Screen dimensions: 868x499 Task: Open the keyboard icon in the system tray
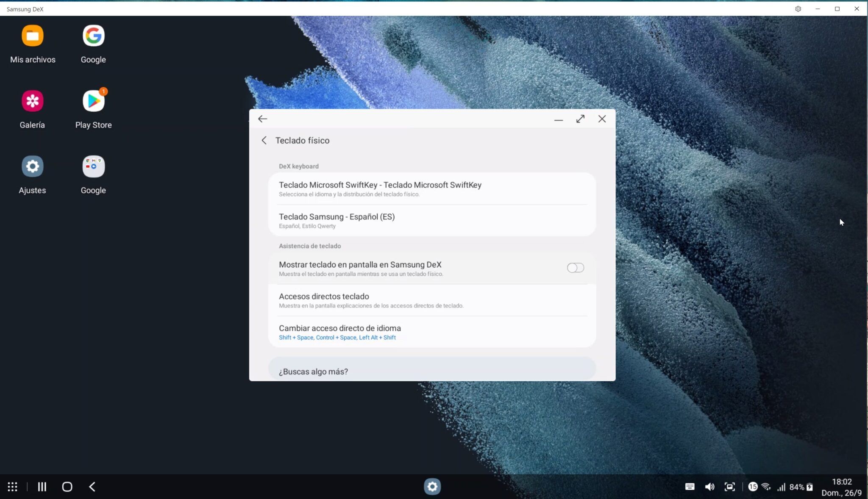coord(690,487)
